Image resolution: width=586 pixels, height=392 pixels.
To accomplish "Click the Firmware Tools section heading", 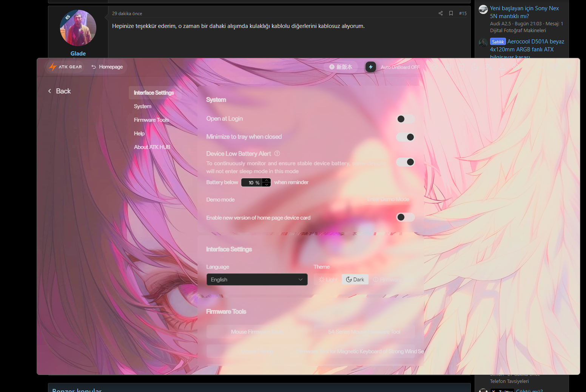I will coord(226,312).
